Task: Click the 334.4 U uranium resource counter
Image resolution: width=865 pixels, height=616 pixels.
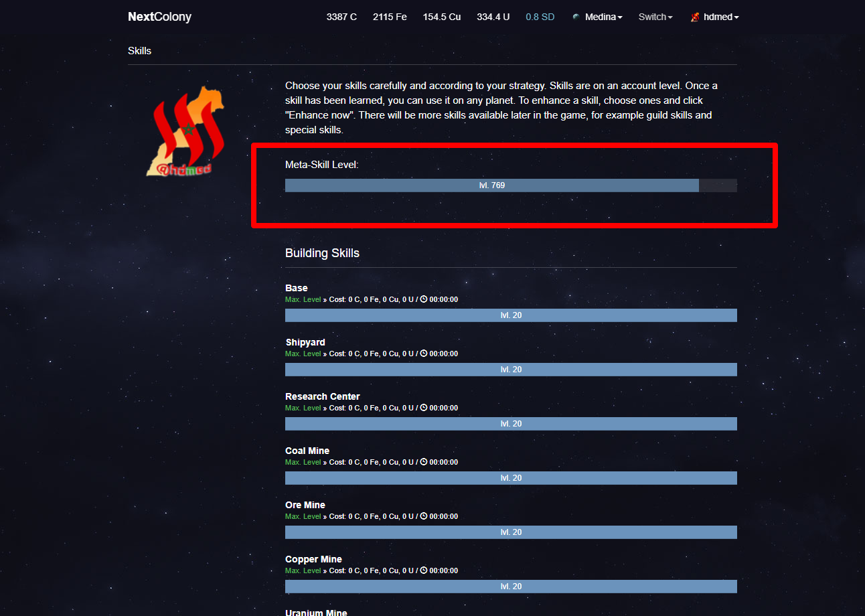Action: 493,17
